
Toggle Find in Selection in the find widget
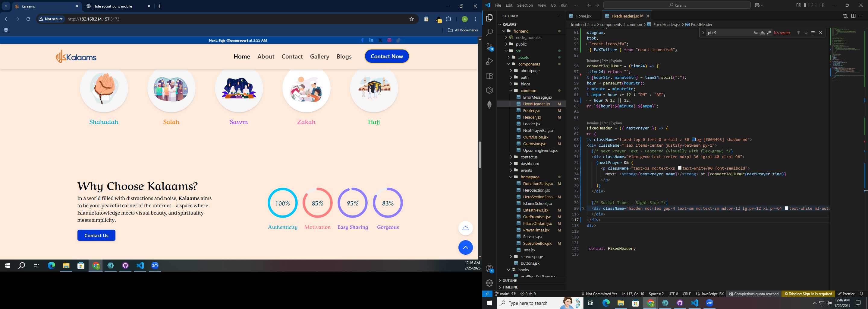[x=813, y=33]
